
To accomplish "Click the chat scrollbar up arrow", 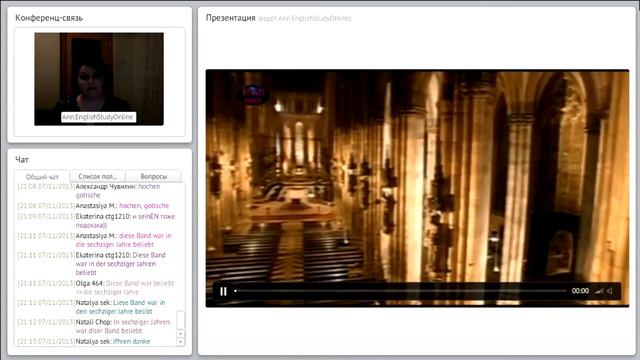I will (180, 334).
